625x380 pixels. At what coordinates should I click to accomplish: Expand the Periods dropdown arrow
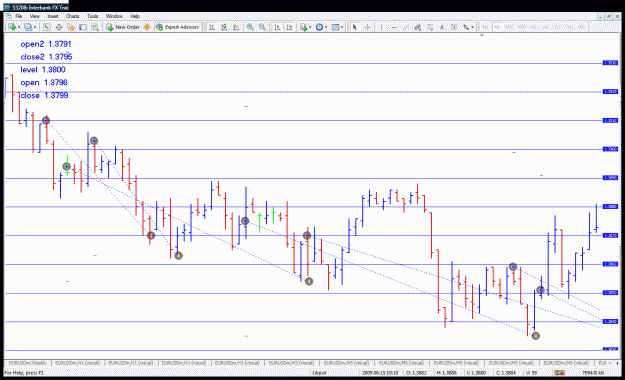coord(326,27)
